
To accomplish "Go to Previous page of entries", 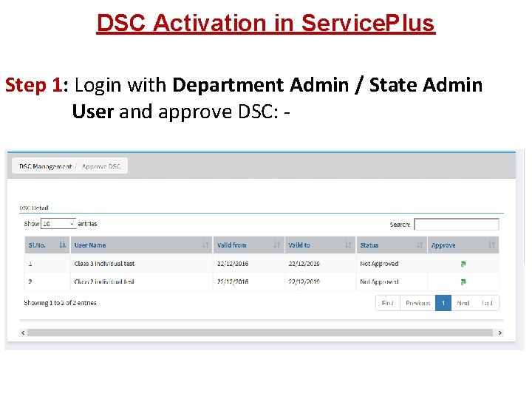I will pos(417,303).
